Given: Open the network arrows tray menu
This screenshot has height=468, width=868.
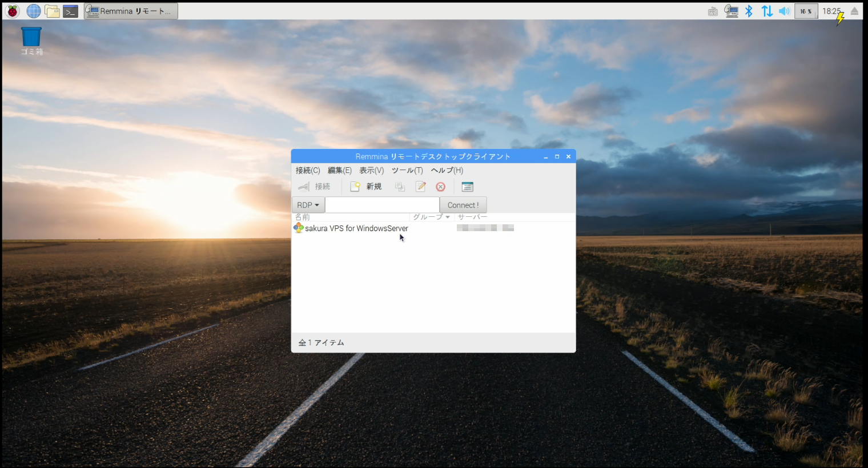Looking at the screenshot, I should coord(767,11).
